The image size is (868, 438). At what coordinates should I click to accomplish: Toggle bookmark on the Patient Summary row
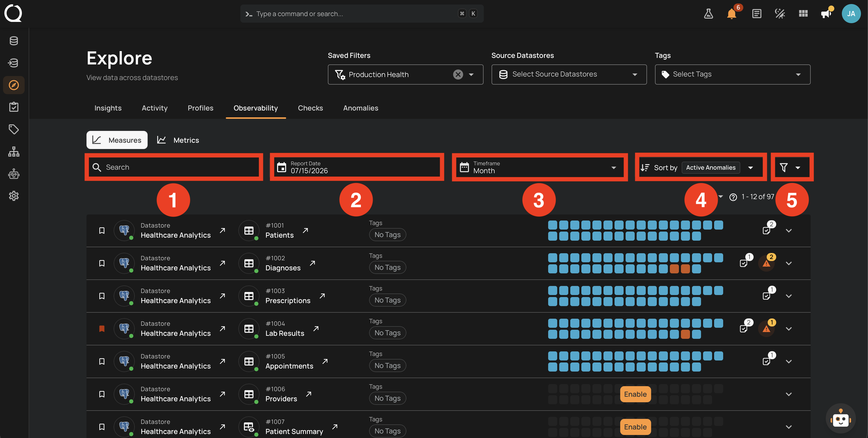coord(102,427)
